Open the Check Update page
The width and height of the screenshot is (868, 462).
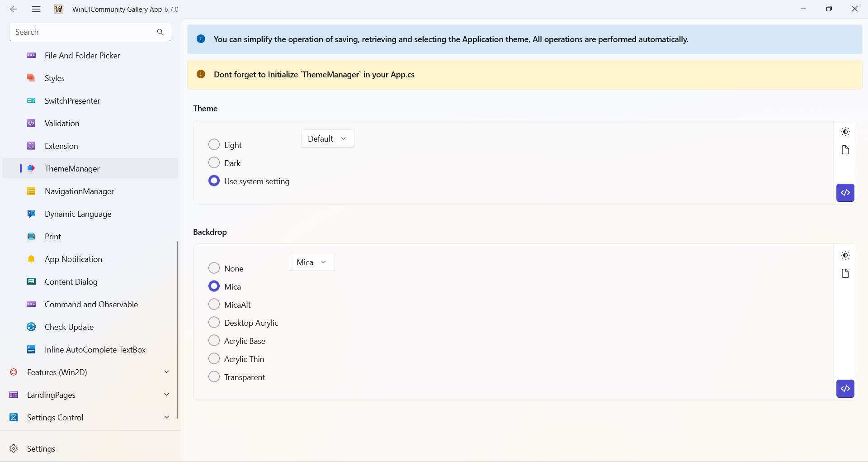coord(69,327)
